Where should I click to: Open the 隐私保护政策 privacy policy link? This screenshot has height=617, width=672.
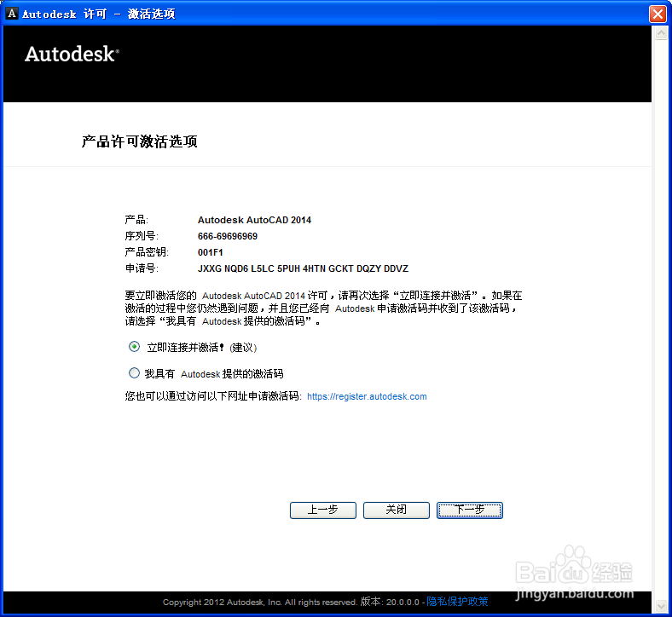tap(457, 602)
